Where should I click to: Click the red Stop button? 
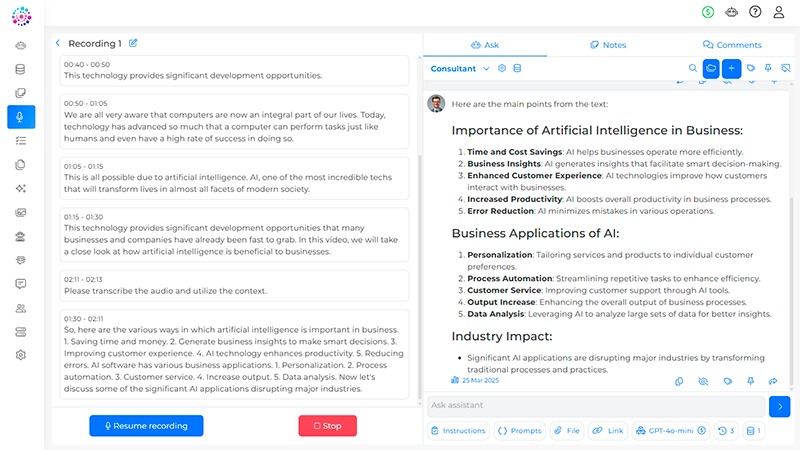pyautogui.click(x=328, y=426)
